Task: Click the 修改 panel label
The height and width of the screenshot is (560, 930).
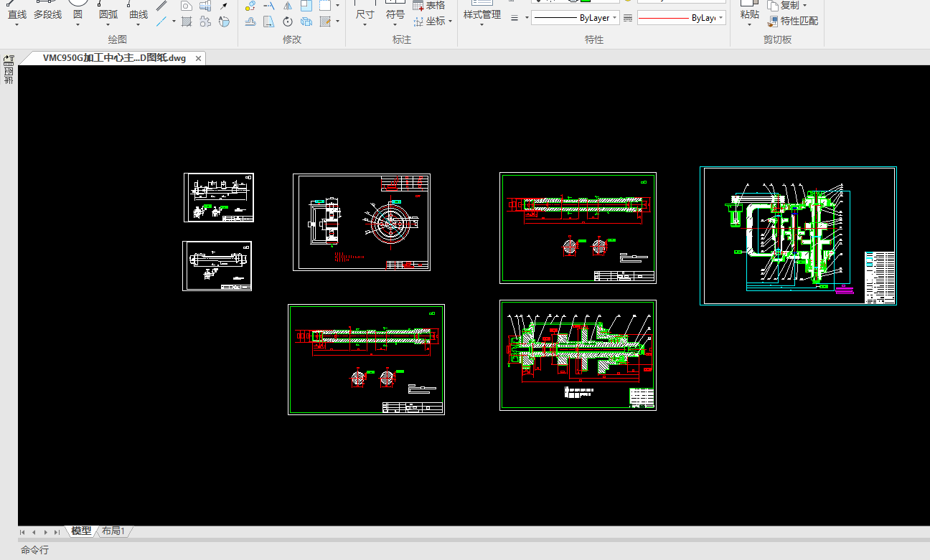Action: tap(292, 40)
